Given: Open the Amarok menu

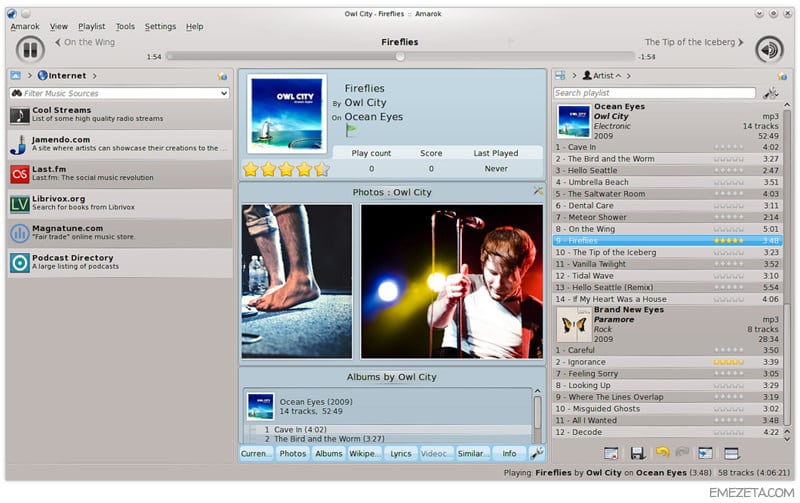Looking at the screenshot, I should coord(24,27).
